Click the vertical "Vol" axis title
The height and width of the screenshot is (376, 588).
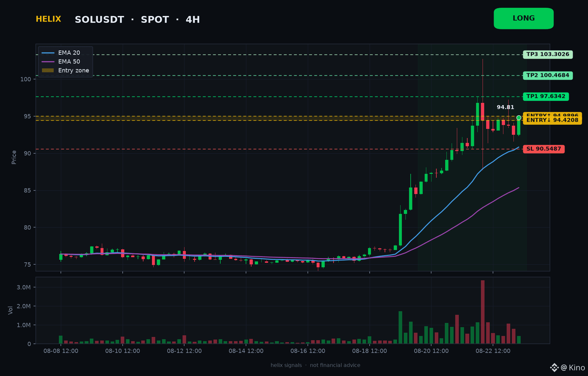click(10, 310)
